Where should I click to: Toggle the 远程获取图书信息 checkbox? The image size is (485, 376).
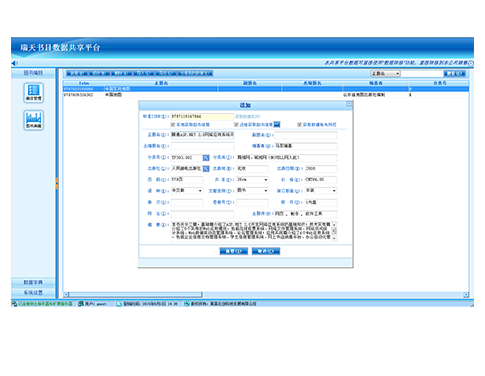236,125
